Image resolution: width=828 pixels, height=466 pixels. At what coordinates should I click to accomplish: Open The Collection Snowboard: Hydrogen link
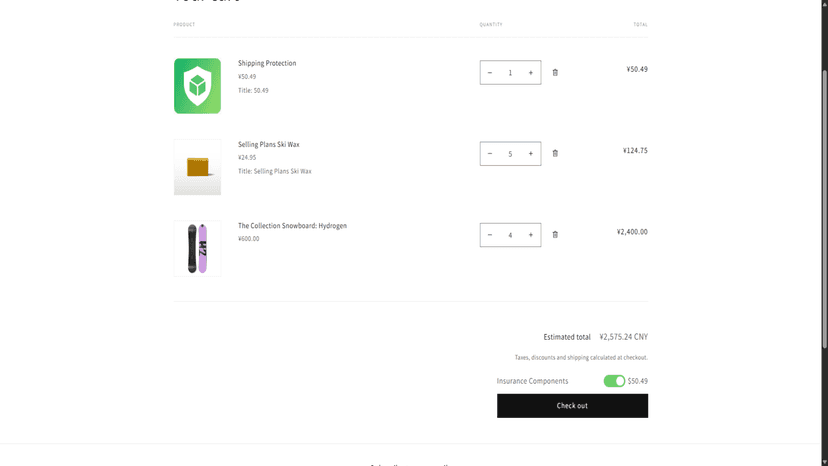(292, 226)
